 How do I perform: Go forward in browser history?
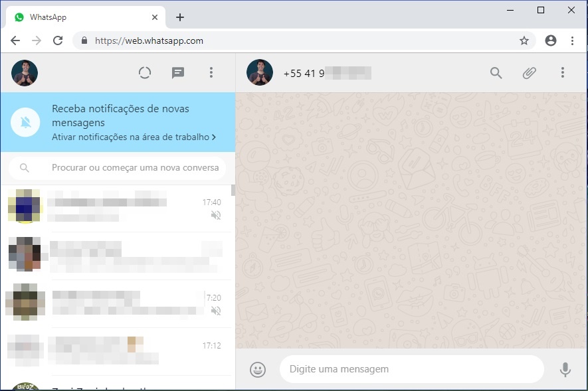pos(37,40)
